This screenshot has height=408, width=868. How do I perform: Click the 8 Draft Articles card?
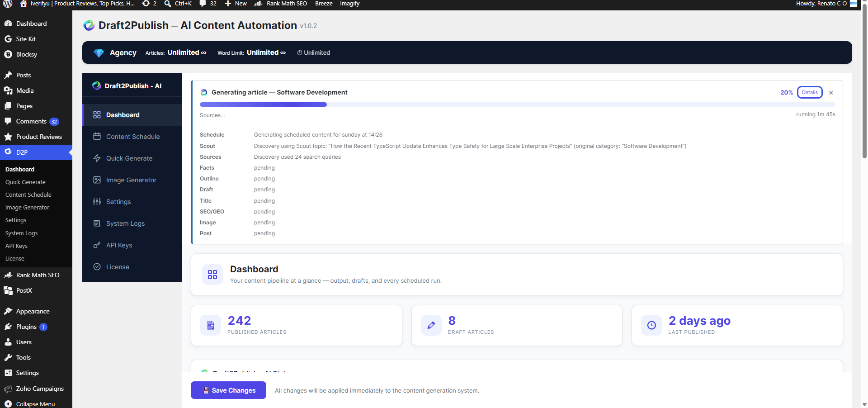pyautogui.click(x=517, y=326)
